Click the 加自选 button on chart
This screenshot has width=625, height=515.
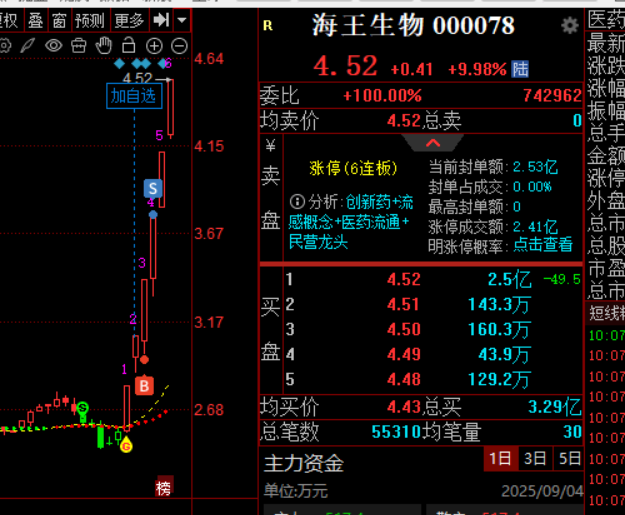[134, 96]
